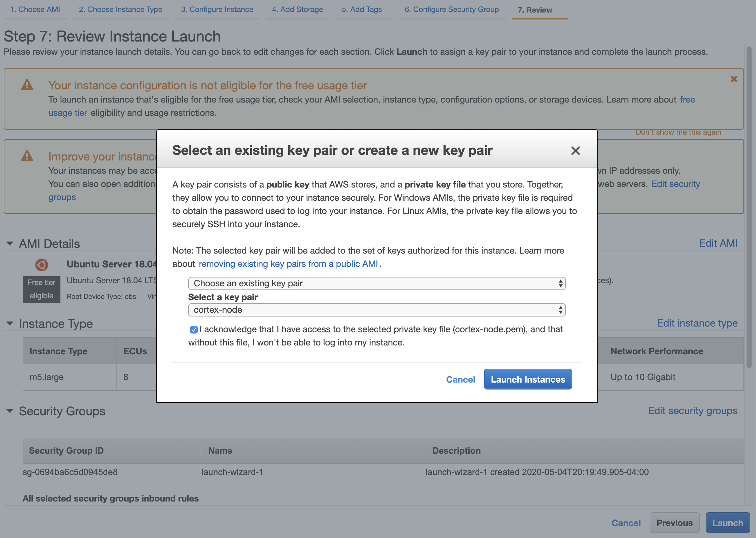Click the page vertical scrollbar
Viewport: 756px width, 538px height.
click(x=749, y=205)
